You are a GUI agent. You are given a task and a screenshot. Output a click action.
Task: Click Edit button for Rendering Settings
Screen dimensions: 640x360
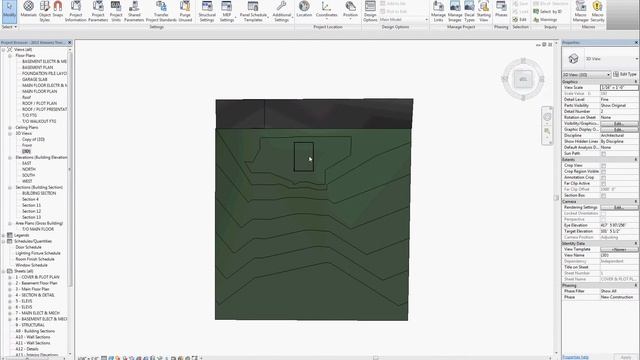pyautogui.click(x=619, y=207)
